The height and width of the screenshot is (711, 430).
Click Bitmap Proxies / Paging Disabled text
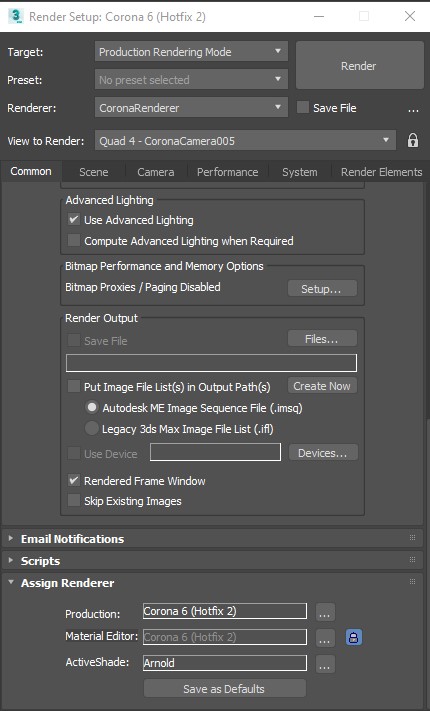tap(143, 287)
